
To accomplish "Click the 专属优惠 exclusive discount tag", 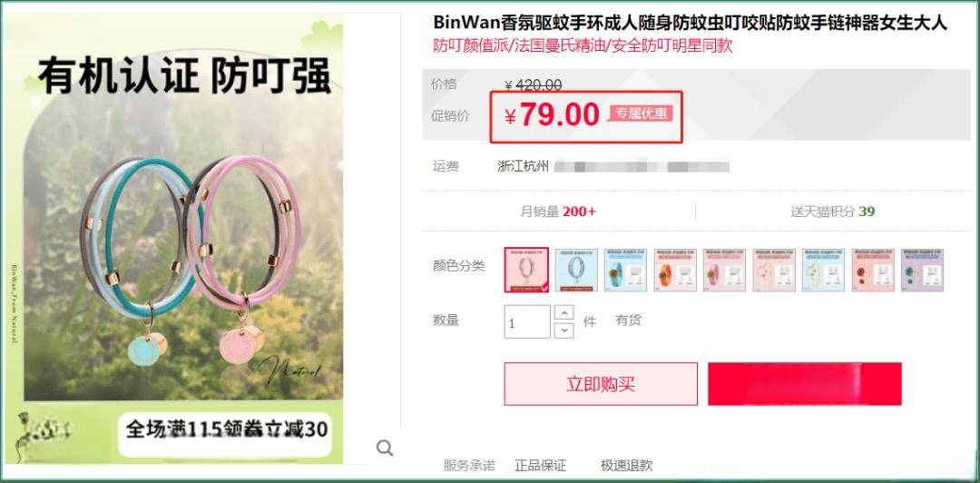I will coord(641,113).
